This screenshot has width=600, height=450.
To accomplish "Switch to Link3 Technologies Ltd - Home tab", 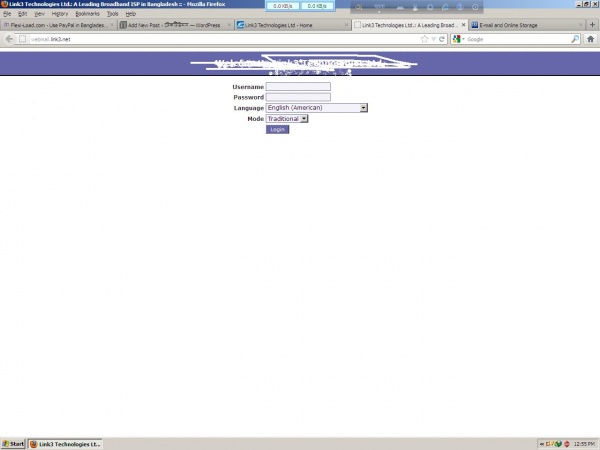I will point(292,25).
